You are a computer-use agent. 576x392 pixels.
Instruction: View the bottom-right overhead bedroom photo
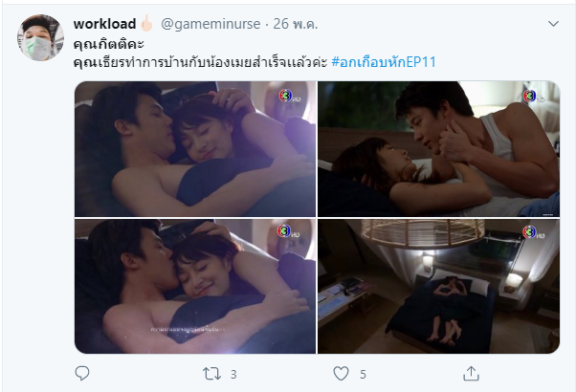[x=438, y=286]
